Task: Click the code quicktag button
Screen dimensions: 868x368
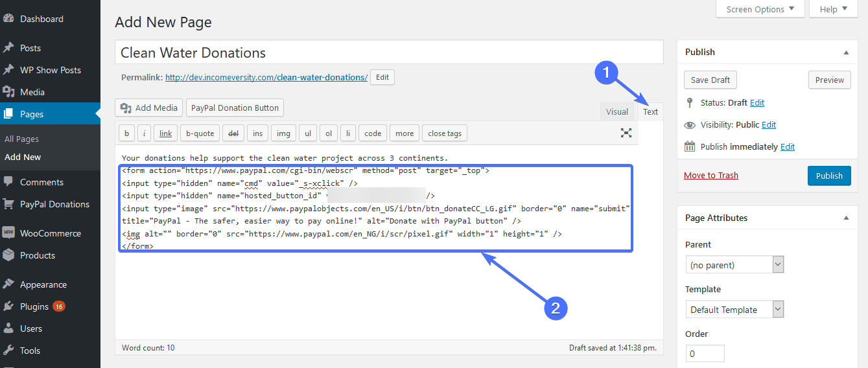Action: (373, 133)
